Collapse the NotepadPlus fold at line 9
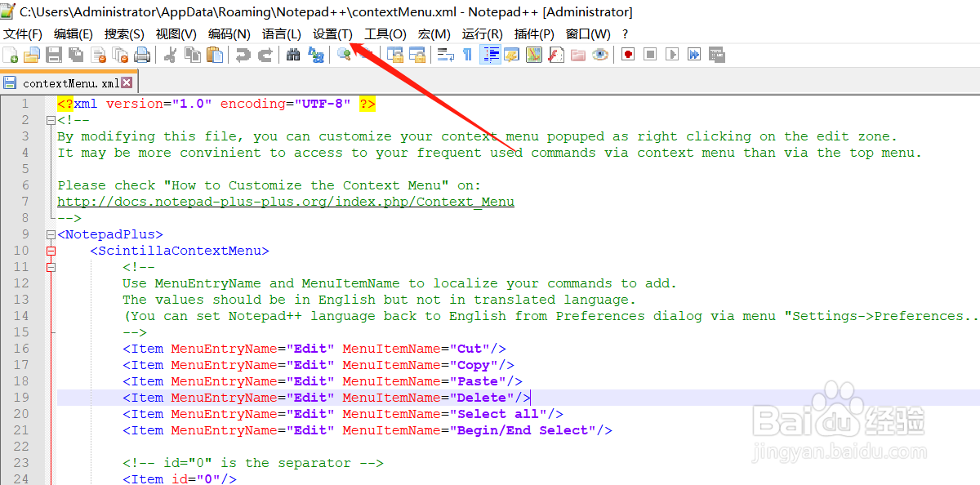The image size is (980, 485). [51, 234]
